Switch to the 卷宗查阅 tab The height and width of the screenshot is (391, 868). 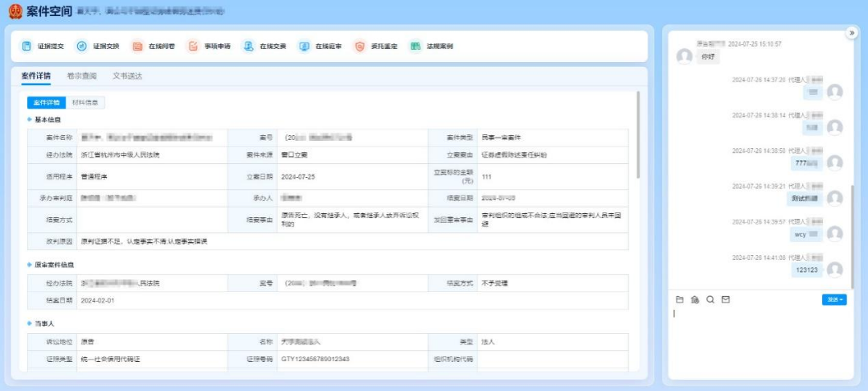[x=82, y=76]
